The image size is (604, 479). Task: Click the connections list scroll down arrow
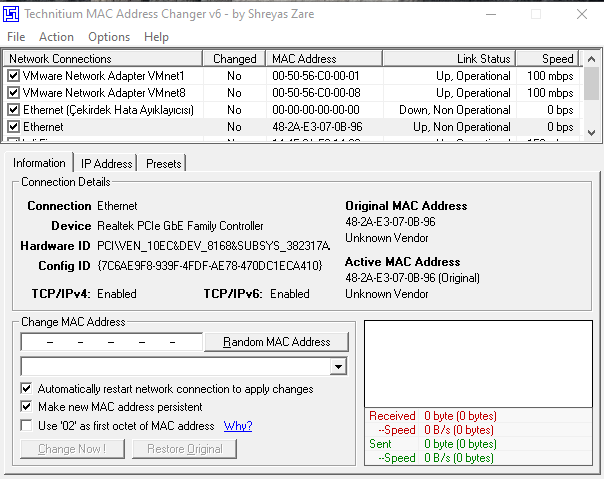592,133
